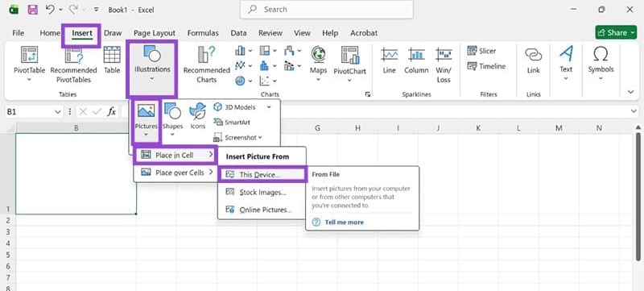Choose Place in Cell menu item
The width and height of the screenshot is (644, 291).
175,155
